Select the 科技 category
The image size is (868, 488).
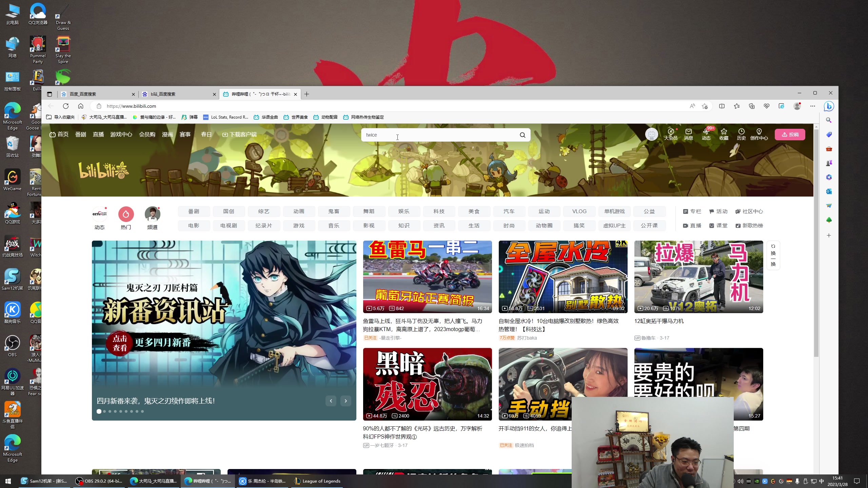[x=439, y=211]
